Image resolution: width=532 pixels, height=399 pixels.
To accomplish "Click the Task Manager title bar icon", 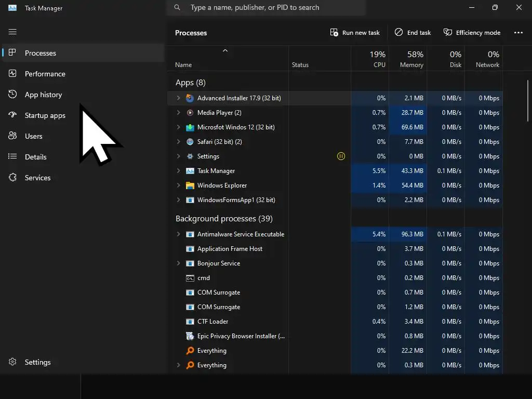I will (12, 8).
